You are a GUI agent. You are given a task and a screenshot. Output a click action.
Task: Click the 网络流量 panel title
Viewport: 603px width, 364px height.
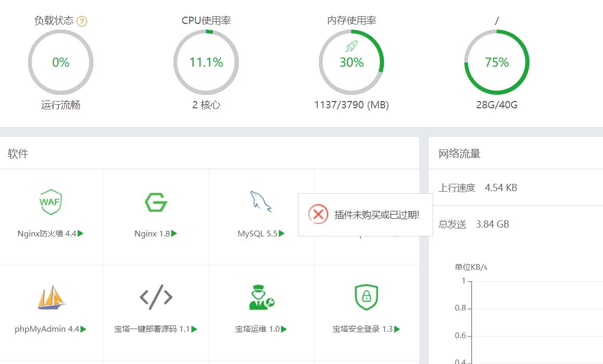[460, 154]
